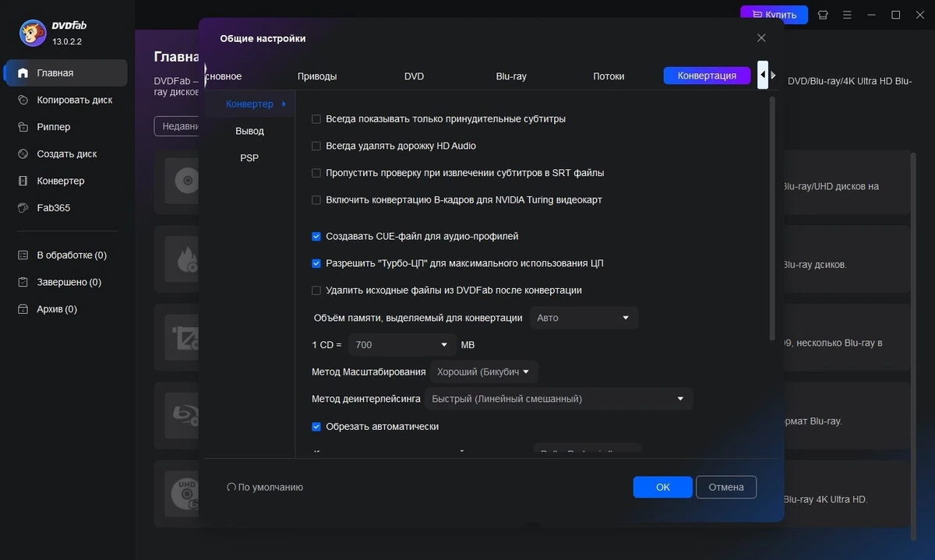Screen dimensions: 935x560
Task: Enable Пропустить проверку при извлечении субтитров
Action: [316, 173]
